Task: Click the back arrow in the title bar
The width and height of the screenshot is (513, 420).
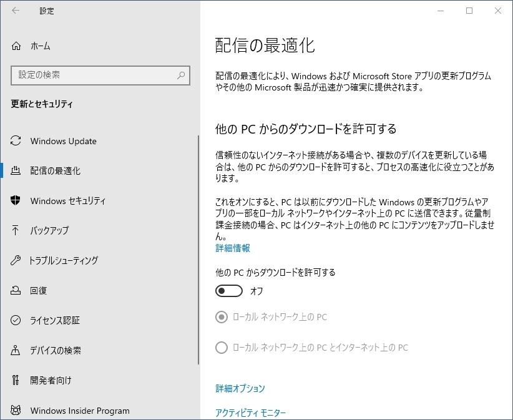Action: coord(16,11)
